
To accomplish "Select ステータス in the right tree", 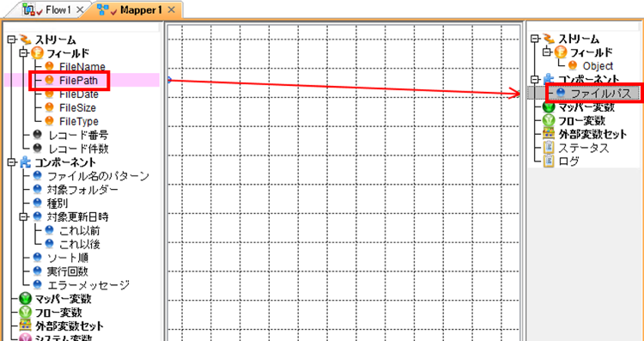I will coord(584,148).
